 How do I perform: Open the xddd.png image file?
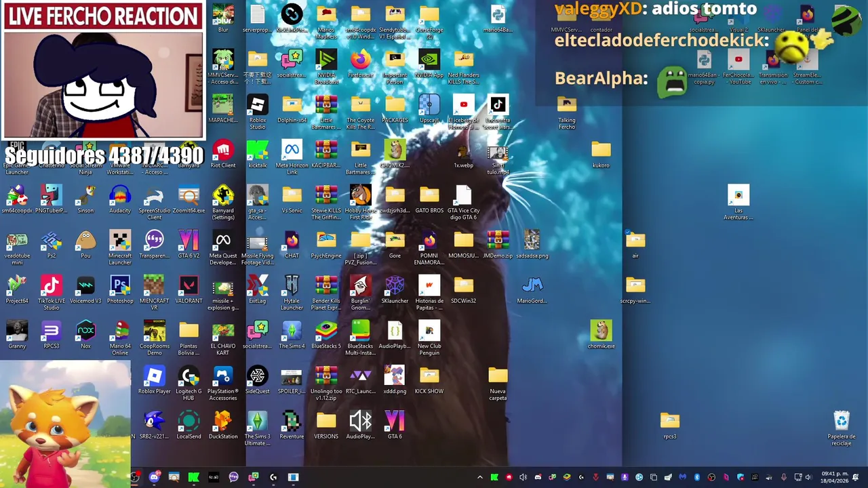point(395,380)
